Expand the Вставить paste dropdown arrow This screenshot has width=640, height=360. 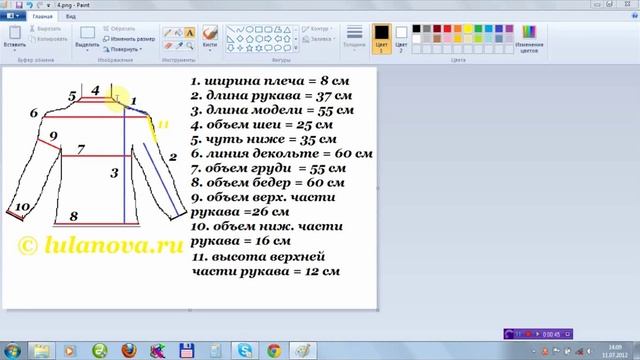click(x=15, y=50)
